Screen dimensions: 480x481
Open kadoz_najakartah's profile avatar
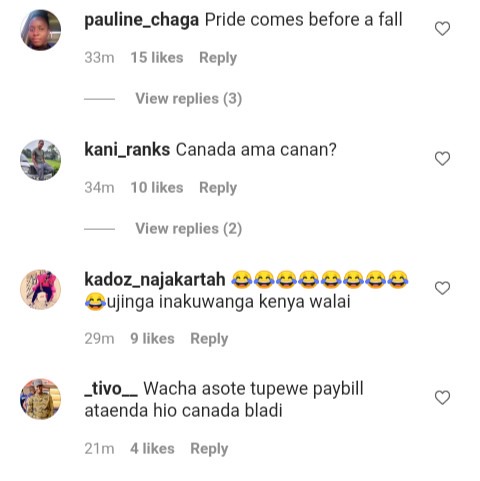[41, 290]
